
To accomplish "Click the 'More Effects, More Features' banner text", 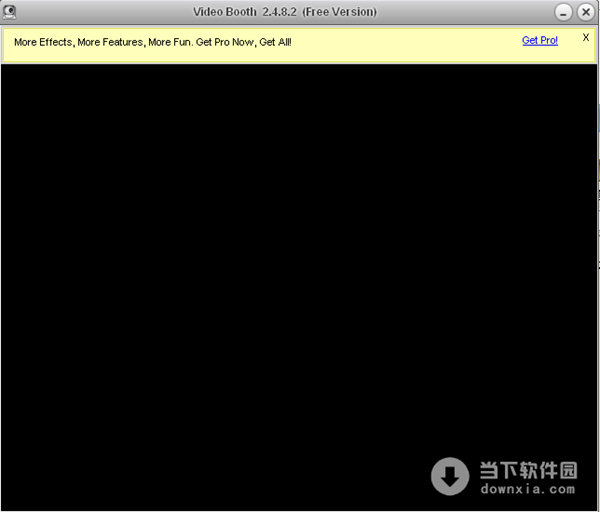I will coord(153,42).
